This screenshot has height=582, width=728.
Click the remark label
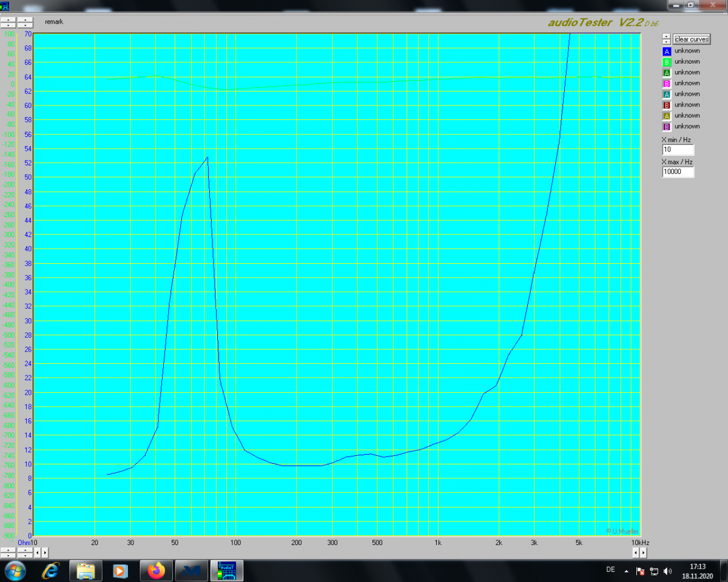[54, 22]
